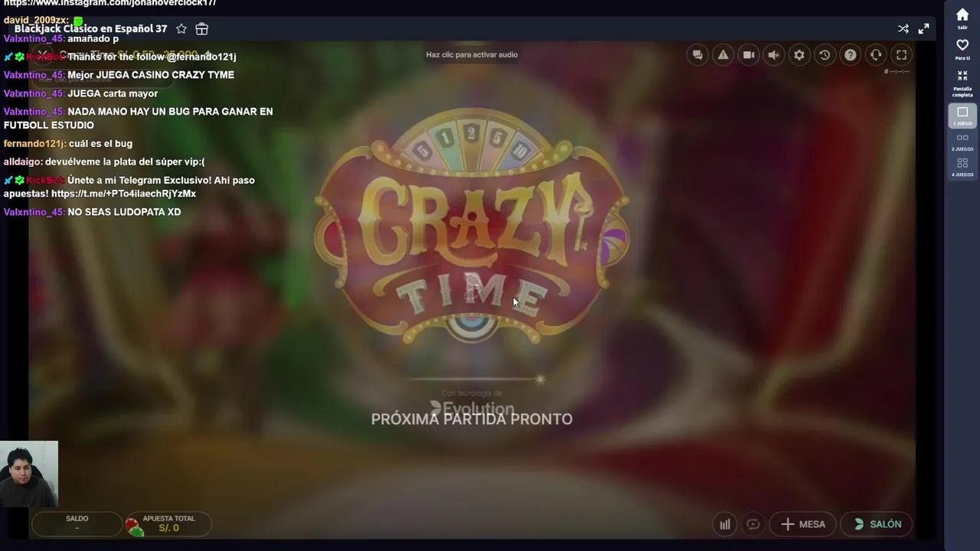Go home with Salir icon
The height and width of the screenshot is (551, 980).
point(962,19)
